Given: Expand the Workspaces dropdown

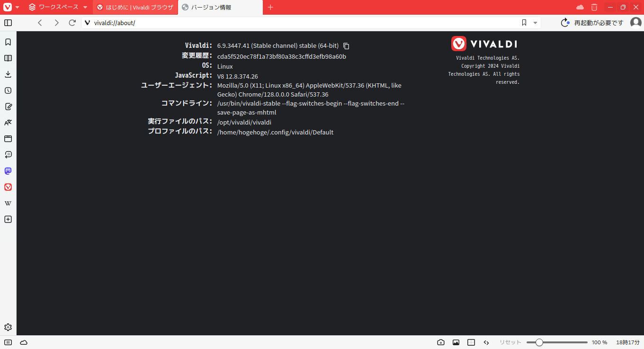Looking at the screenshot, I should [x=58, y=7].
